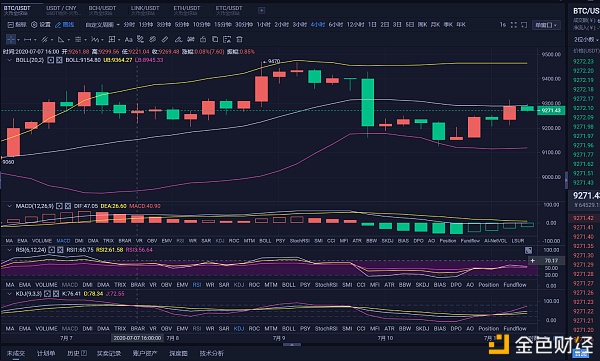Enable BOLL in the KDJ panel

coord(289,328)
